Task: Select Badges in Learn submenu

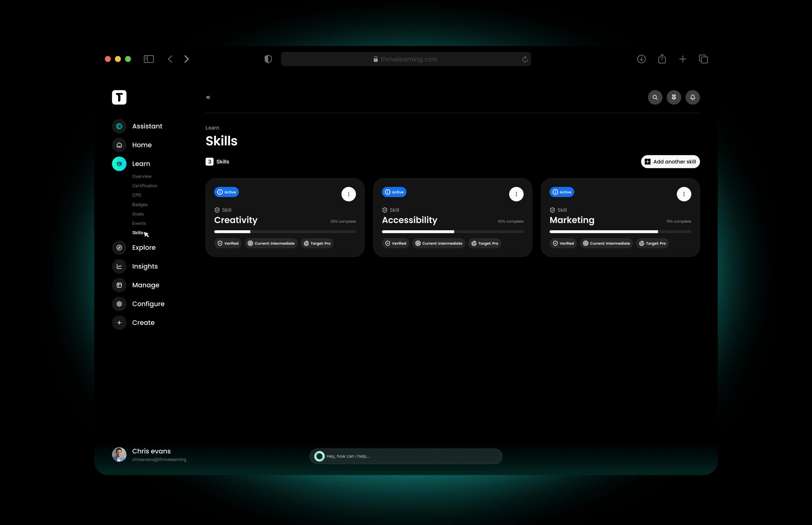Action: (x=140, y=205)
